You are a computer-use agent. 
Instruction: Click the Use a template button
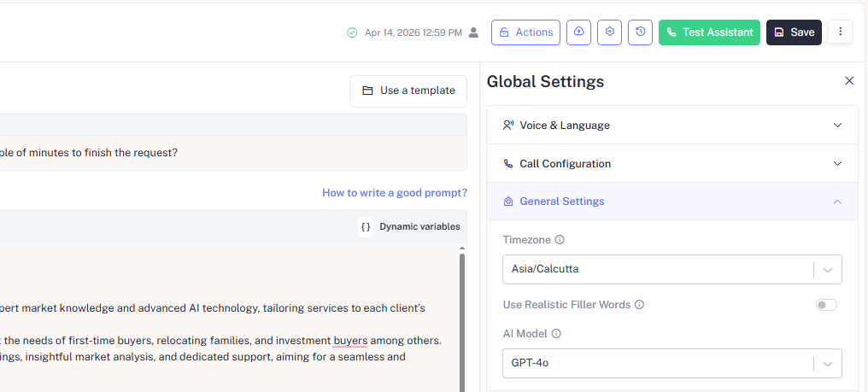click(x=408, y=91)
